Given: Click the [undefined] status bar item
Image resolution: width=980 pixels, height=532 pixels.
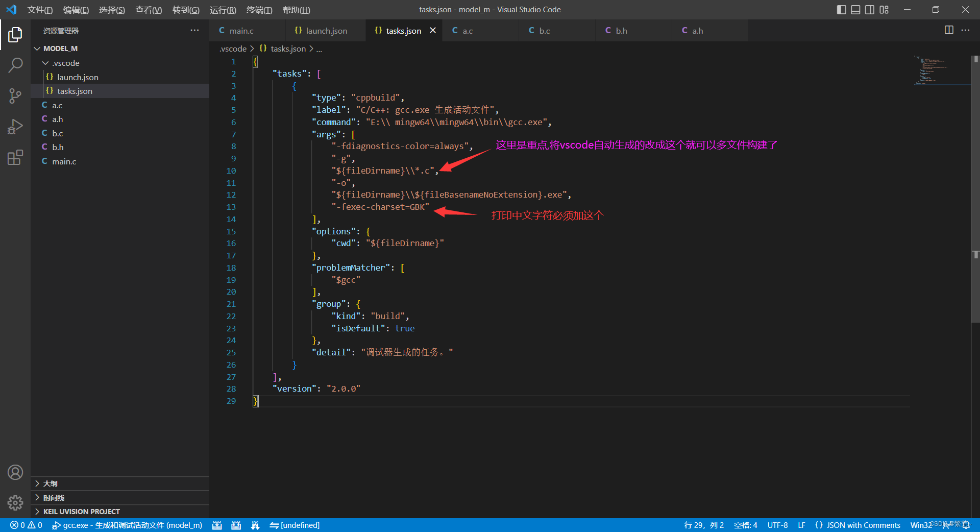Looking at the screenshot, I should [x=295, y=525].
